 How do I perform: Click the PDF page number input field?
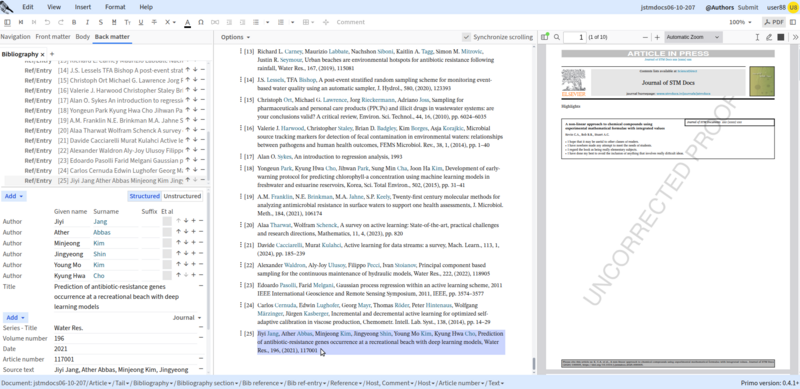point(574,37)
